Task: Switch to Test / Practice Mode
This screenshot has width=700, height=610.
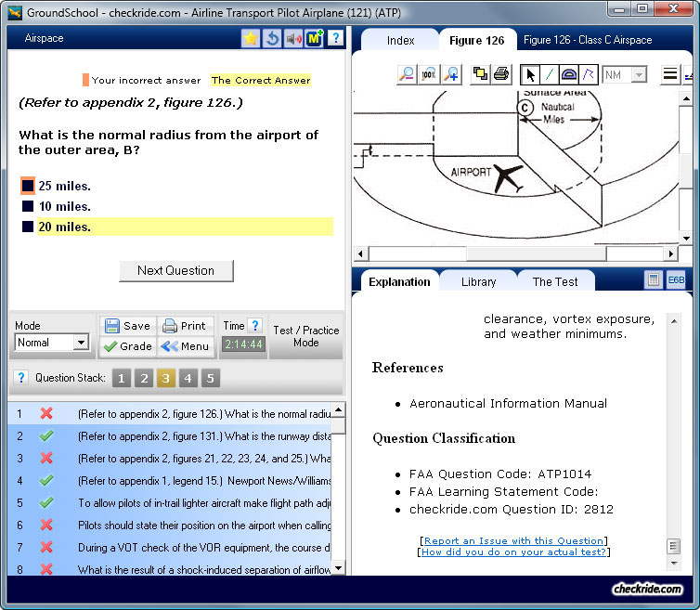Action: 305,336
